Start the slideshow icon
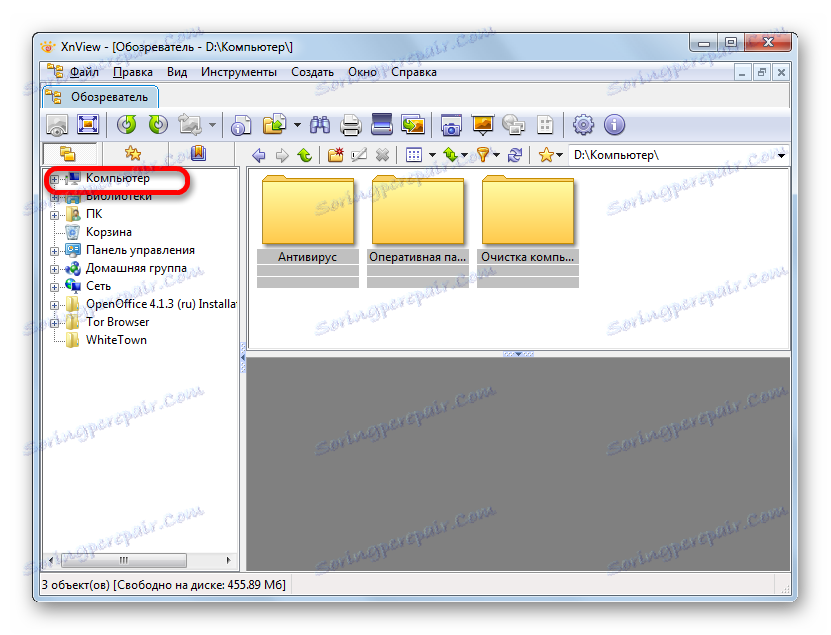The width and height of the screenshot is (831, 635). 482,125
